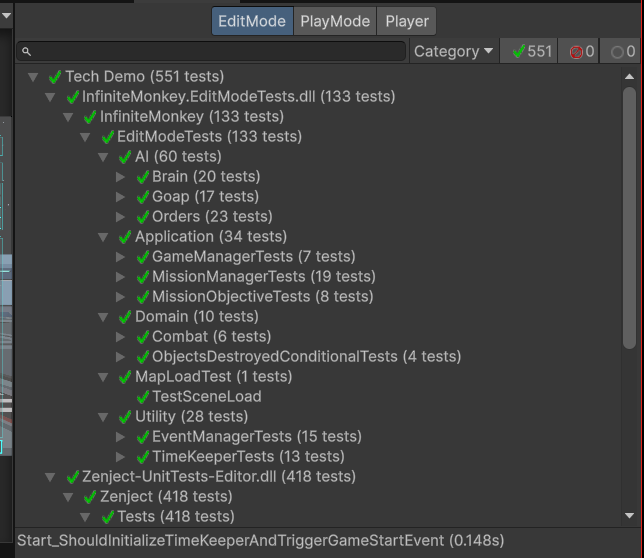Toggle the not-run tests filter showing 0
The image size is (644, 558).
[x=620, y=51]
